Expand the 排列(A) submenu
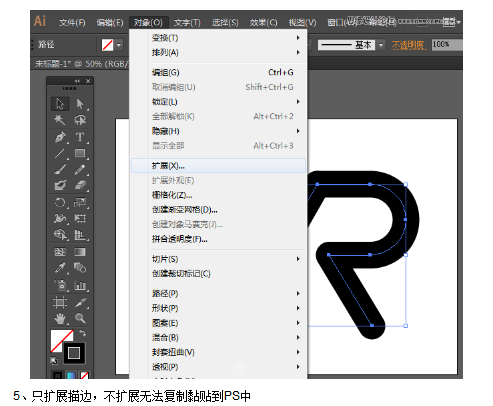The image size is (493, 406). [x=218, y=52]
